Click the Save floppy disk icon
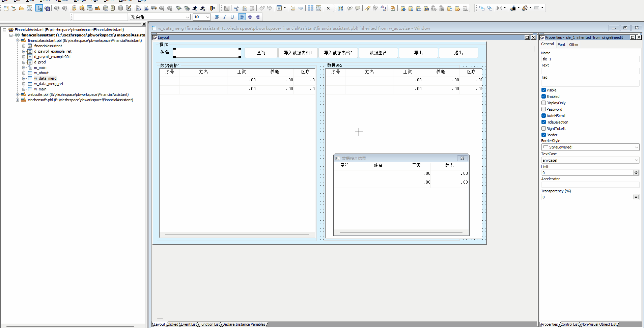 coord(227,8)
